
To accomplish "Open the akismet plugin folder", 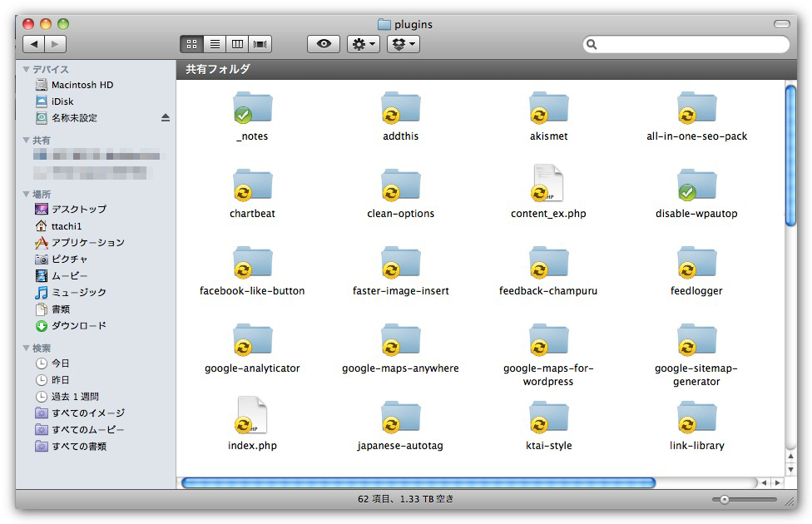I will (548, 109).
